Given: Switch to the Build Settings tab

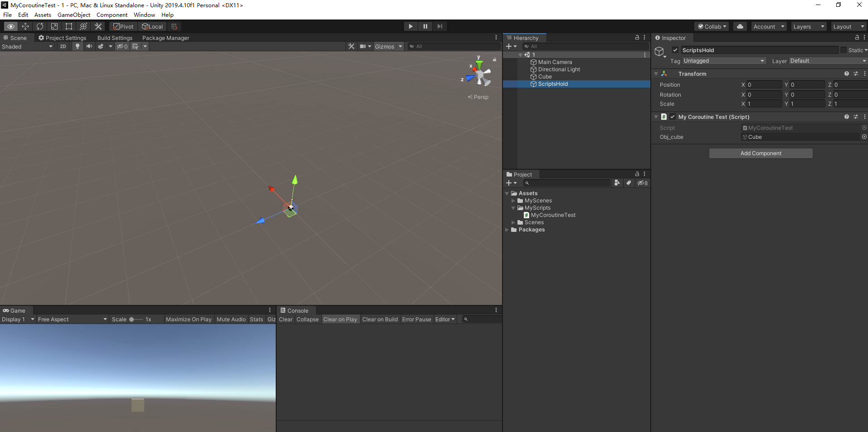Looking at the screenshot, I should [x=115, y=38].
